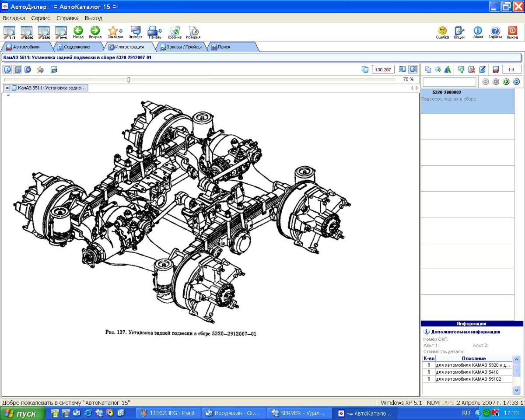525x420 pixels.
Task: Open the Корзина basket
Action: (175, 32)
